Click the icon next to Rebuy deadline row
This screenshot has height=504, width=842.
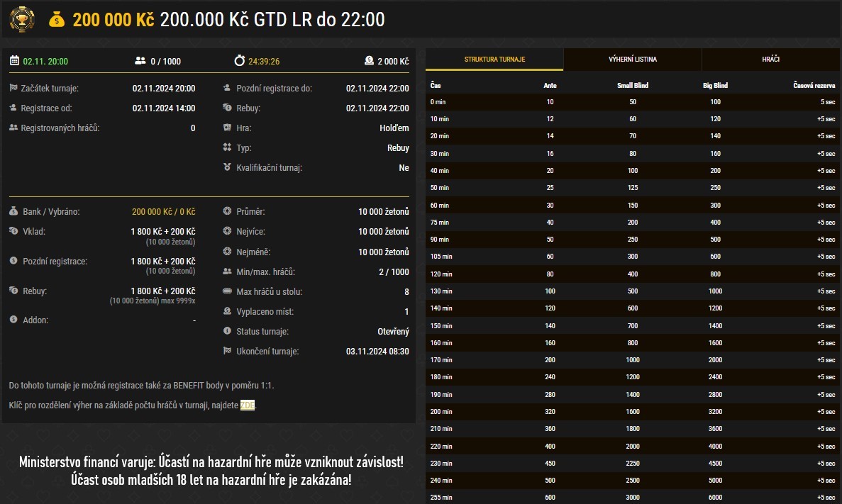[227, 107]
